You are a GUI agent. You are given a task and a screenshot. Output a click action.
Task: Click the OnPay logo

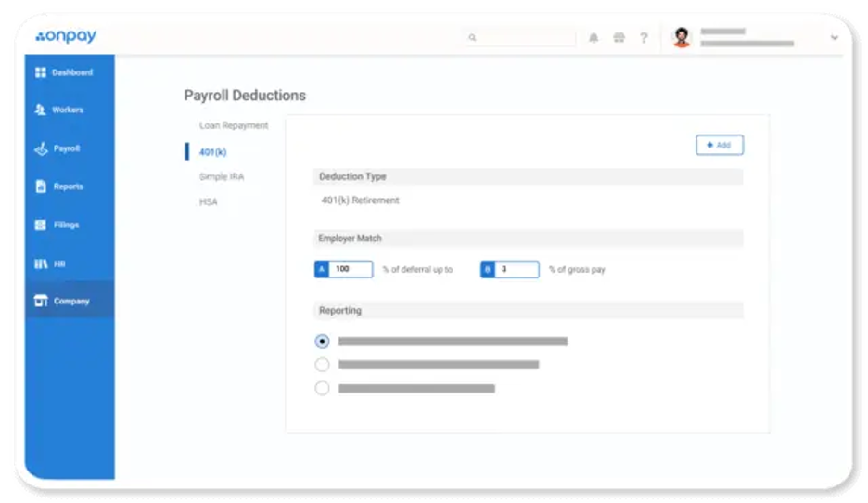click(x=66, y=36)
